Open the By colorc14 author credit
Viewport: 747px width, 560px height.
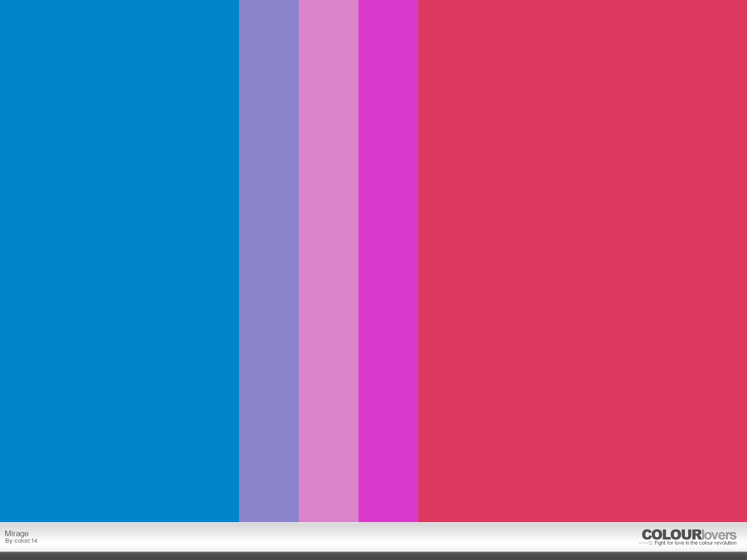coord(21,541)
